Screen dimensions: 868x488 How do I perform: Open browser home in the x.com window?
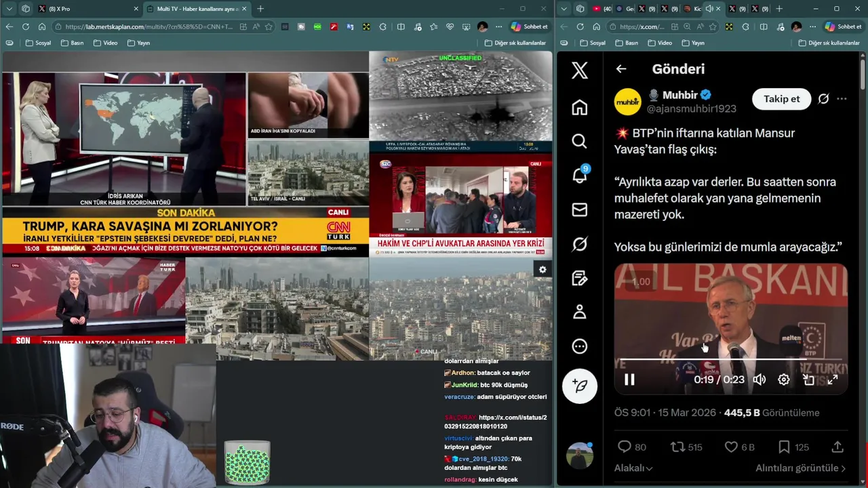[596, 26]
